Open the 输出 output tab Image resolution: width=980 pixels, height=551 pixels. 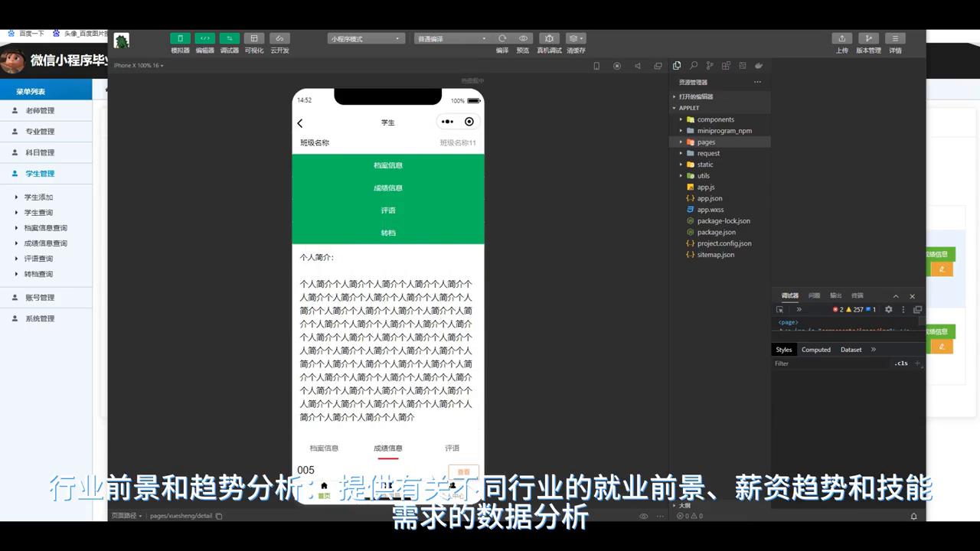(x=837, y=295)
